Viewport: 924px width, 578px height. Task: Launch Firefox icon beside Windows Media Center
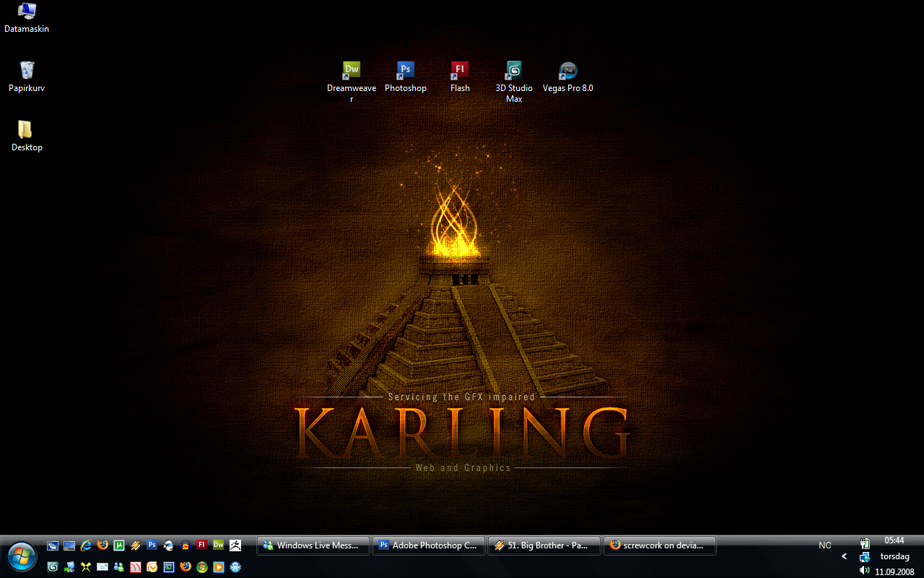[186, 567]
